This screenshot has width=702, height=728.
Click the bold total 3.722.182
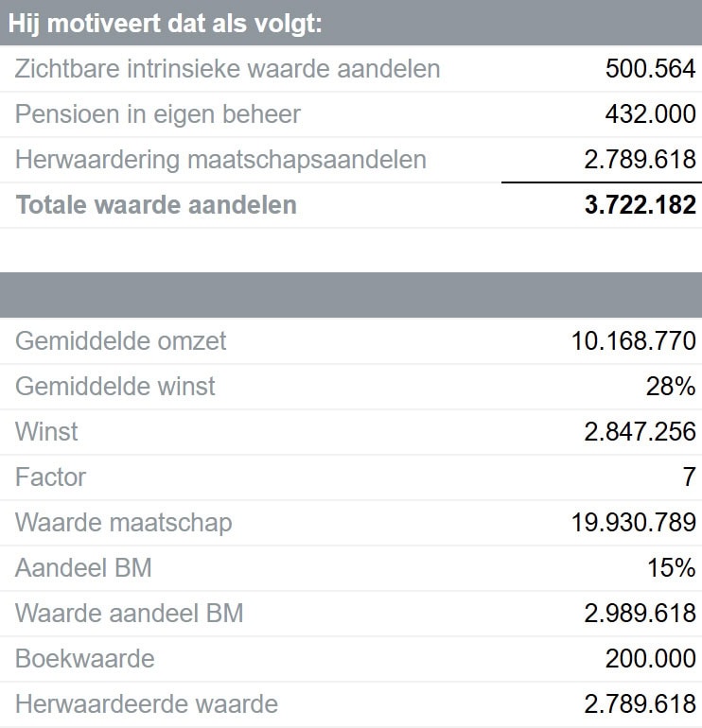coord(640,205)
